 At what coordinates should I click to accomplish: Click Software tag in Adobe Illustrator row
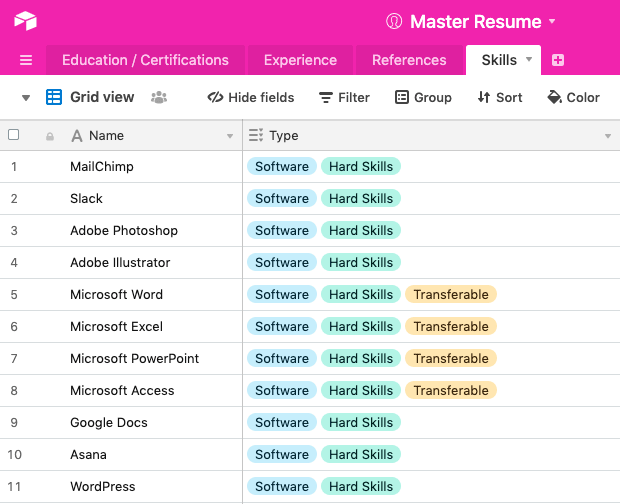pyautogui.click(x=282, y=262)
